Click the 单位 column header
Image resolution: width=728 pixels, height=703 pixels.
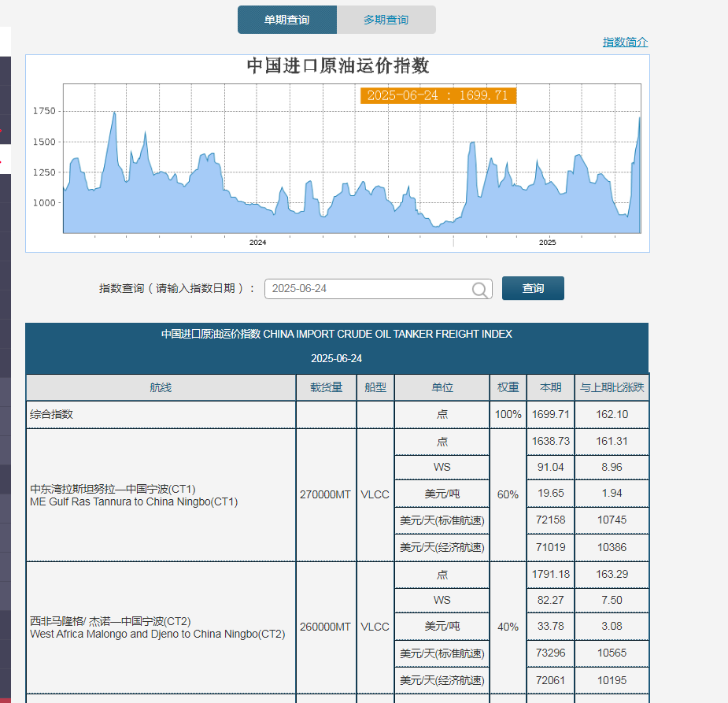coord(442,387)
